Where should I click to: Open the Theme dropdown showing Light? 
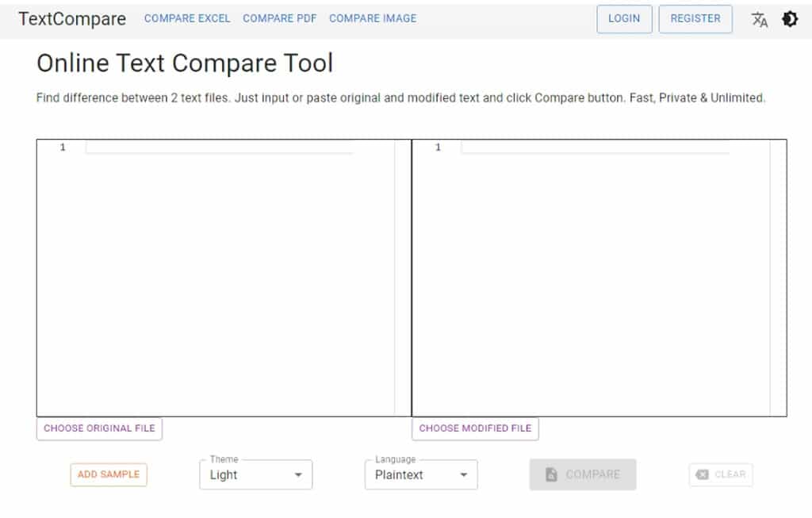click(256, 474)
